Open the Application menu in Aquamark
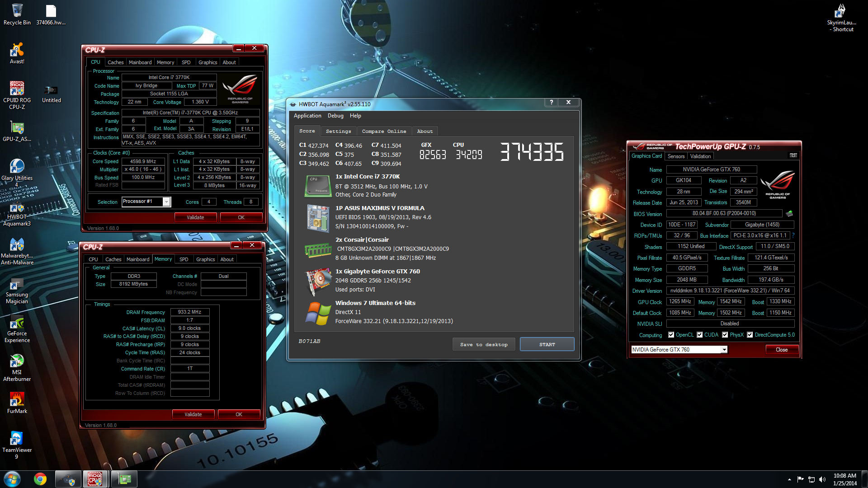Screen dimensions: 868x488 coord(307,116)
